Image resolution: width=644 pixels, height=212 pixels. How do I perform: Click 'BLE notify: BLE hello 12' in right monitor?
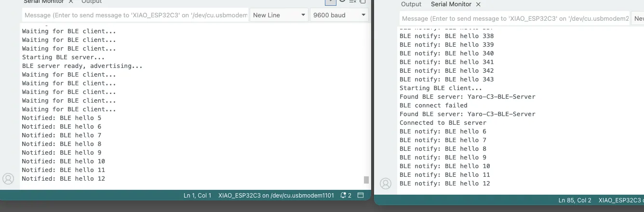(445, 184)
